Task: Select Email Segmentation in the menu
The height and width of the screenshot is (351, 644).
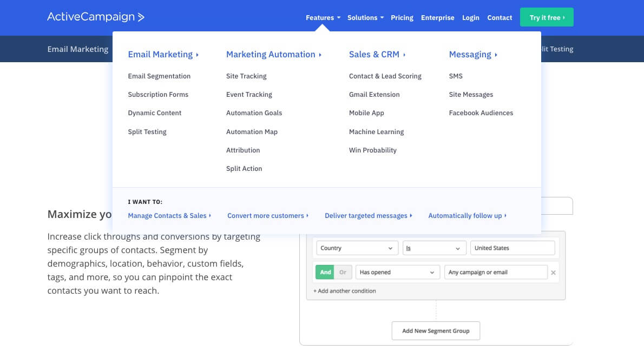Action: (159, 76)
